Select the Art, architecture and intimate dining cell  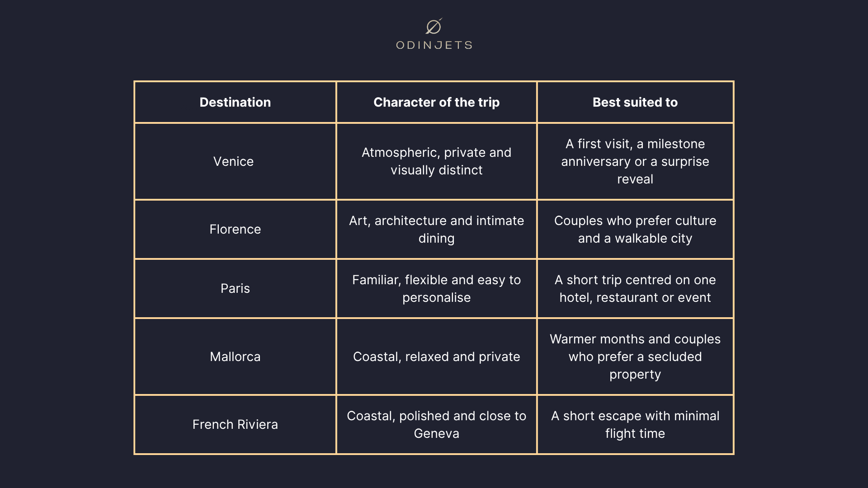click(437, 229)
